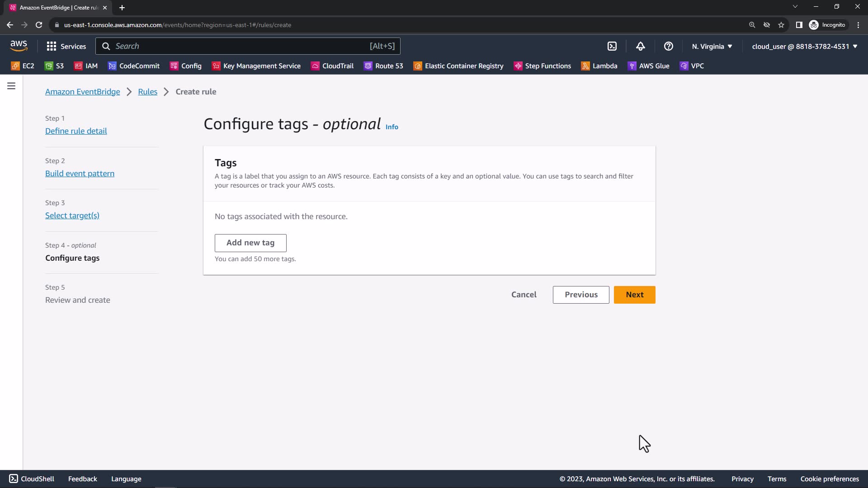The image size is (868, 488).
Task: Open CloudShell icon in top navigation bar
Action: click(612, 46)
